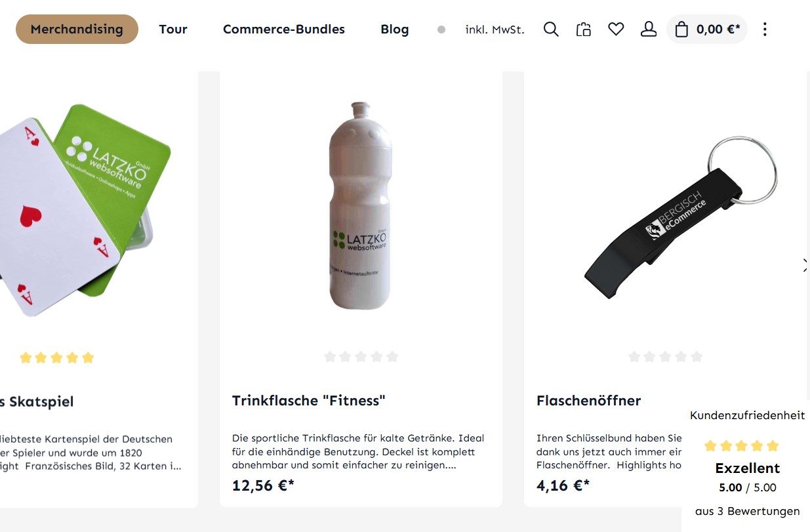Select the Skatspiel five-star rating
This screenshot has width=810, height=532.
[x=57, y=358]
